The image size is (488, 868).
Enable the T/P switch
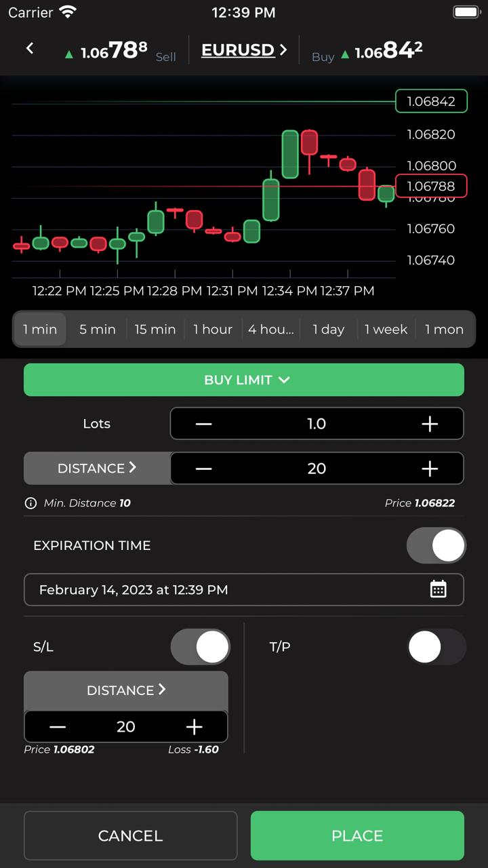436,647
